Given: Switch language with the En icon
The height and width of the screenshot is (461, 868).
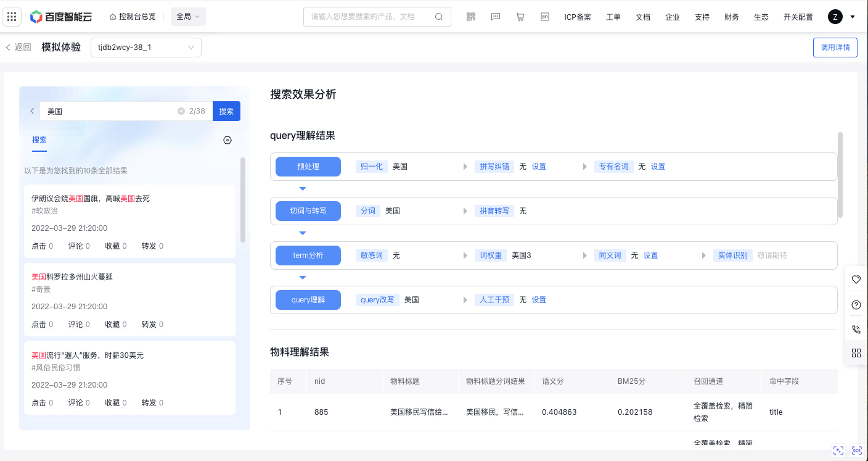Looking at the screenshot, I should pyautogui.click(x=545, y=17).
